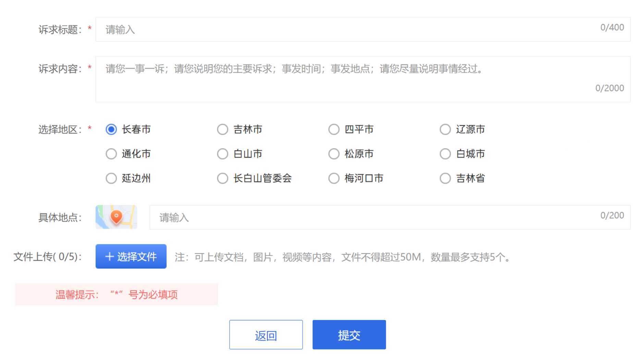Select the 长白山管委会 radio button
The image size is (644, 355).
[x=223, y=178]
